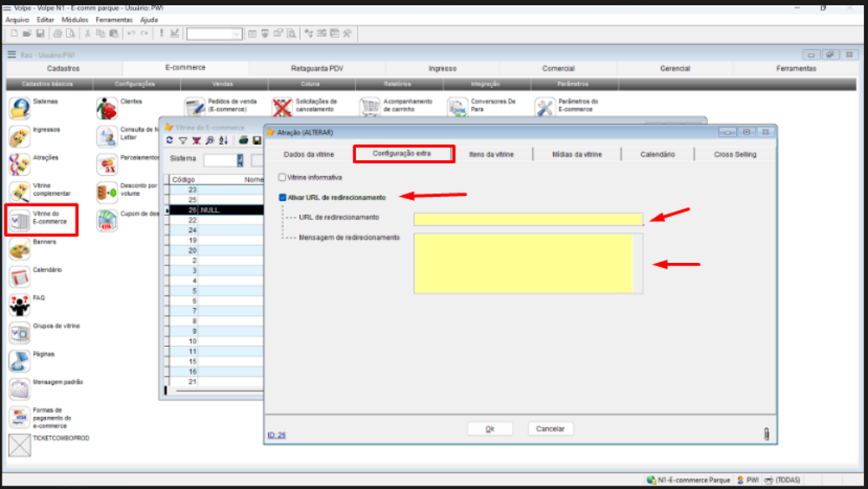Viewport: 868px width, 489px height.
Task: Click the Cancelar button
Action: point(550,429)
